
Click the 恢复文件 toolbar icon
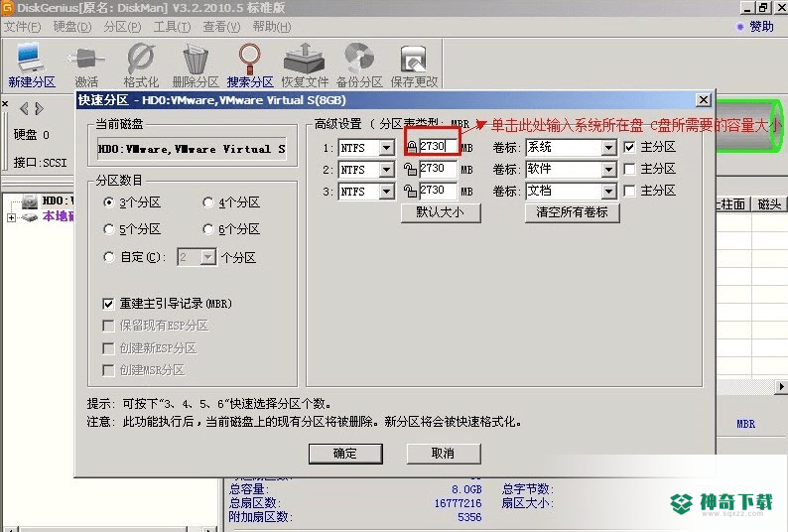305,66
